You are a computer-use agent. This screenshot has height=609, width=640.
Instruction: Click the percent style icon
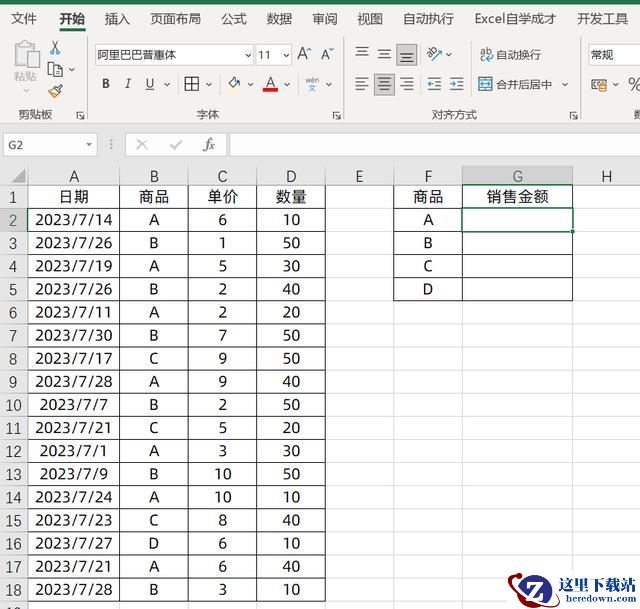(x=634, y=84)
